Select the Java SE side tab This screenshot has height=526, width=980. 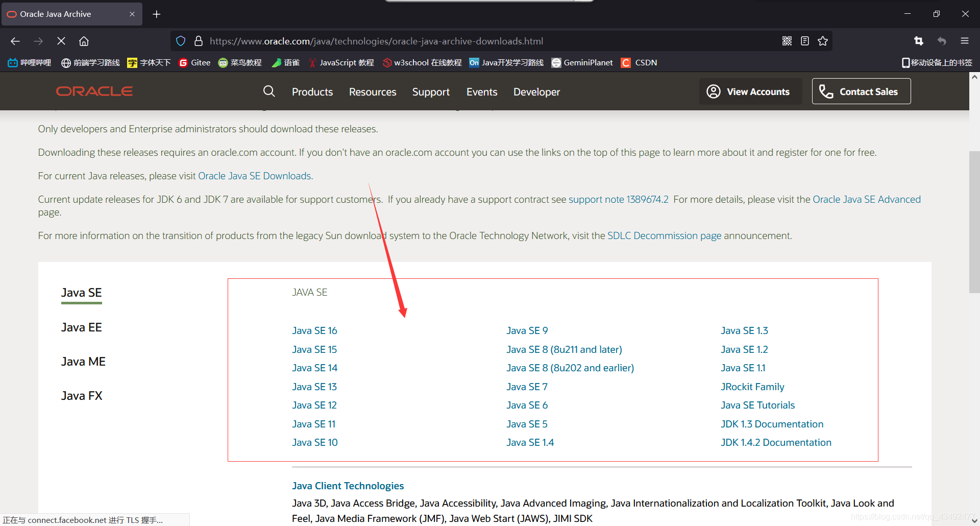point(82,293)
